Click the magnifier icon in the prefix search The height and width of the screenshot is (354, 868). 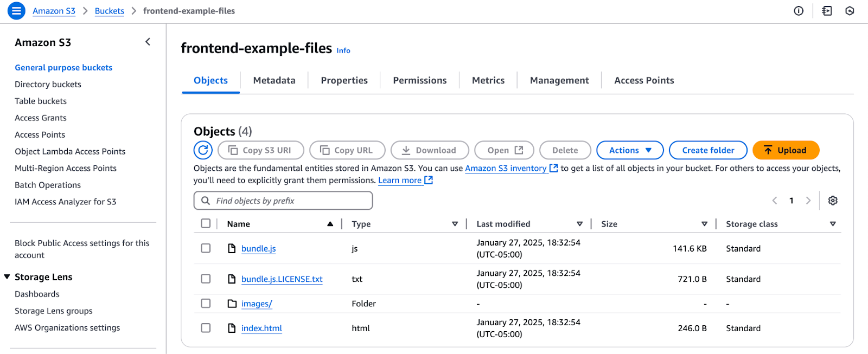pyautogui.click(x=206, y=201)
